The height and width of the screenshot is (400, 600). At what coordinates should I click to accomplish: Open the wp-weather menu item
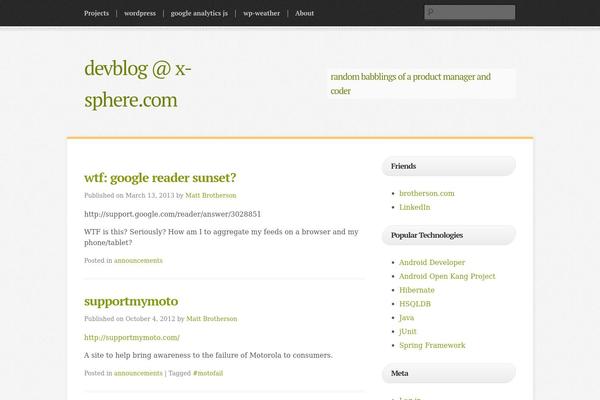(x=261, y=13)
